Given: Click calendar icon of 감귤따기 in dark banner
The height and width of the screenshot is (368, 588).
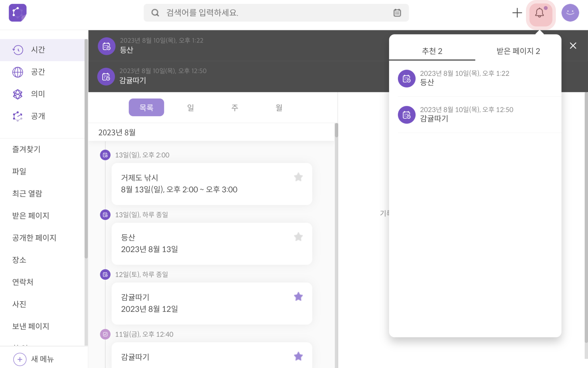Looking at the screenshot, I should pyautogui.click(x=106, y=76).
